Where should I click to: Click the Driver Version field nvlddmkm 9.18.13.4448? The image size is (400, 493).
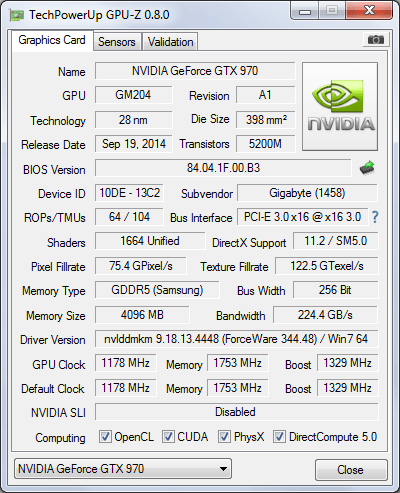[236, 339]
